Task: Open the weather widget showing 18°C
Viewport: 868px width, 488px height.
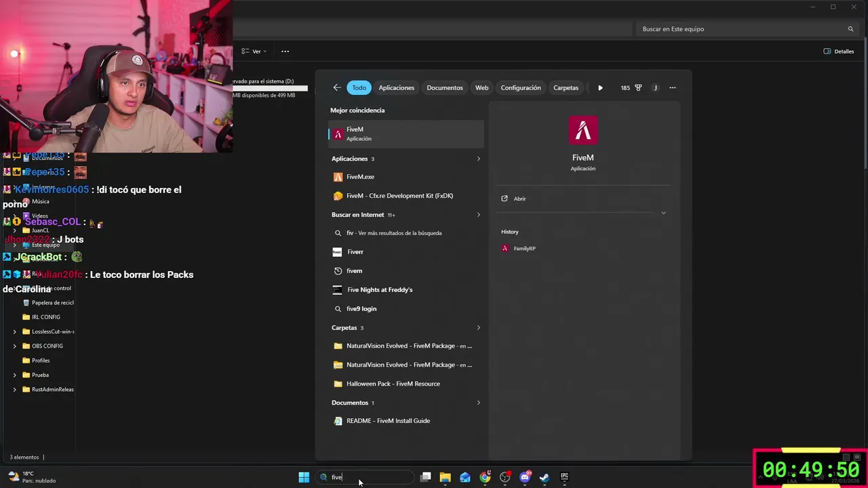Action: pyautogui.click(x=31, y=477)
